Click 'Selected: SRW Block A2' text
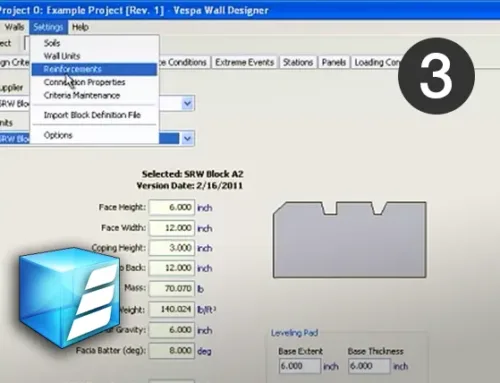The image size is (500, 383). click(193, 174)
